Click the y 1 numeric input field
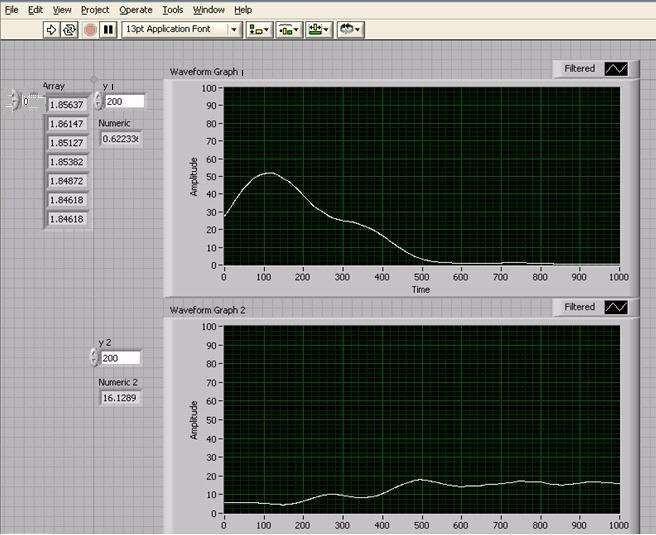Viewport: 656px width, 535px height. pos(125,102)
